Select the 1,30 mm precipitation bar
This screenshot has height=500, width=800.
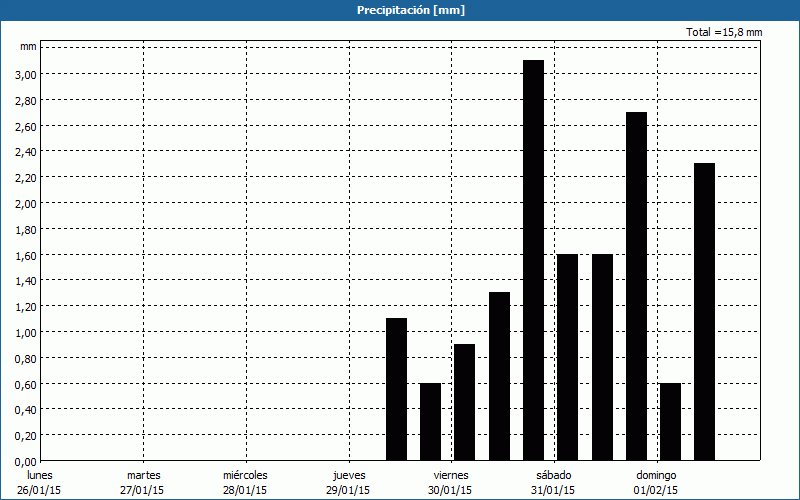[x=499, y=376]
